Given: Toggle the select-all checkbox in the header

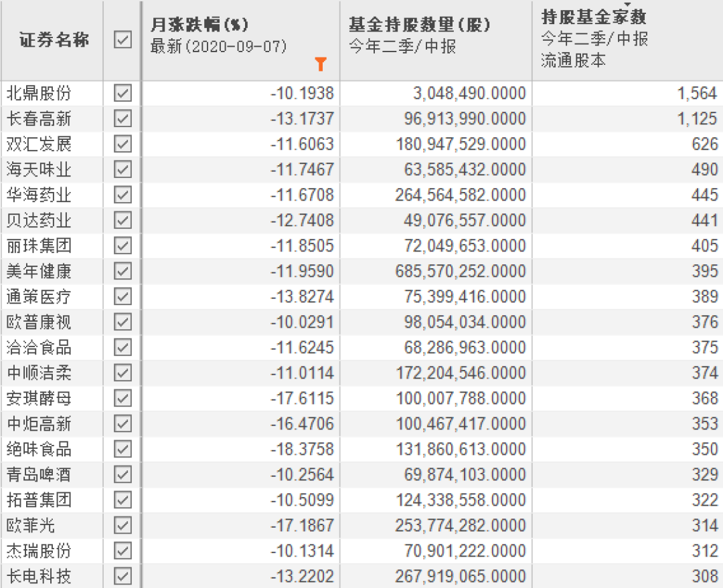Looking at the screenshot, I should (x=123, y=39).
